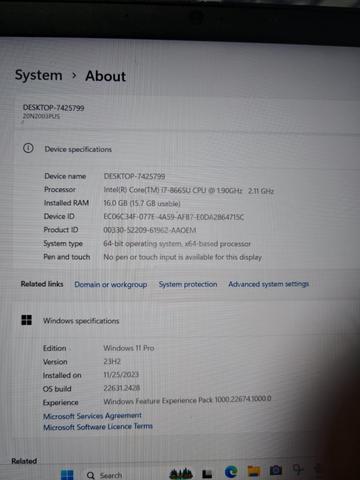Click the Windows Feature Experience Pack value

(x=187, y=400)
